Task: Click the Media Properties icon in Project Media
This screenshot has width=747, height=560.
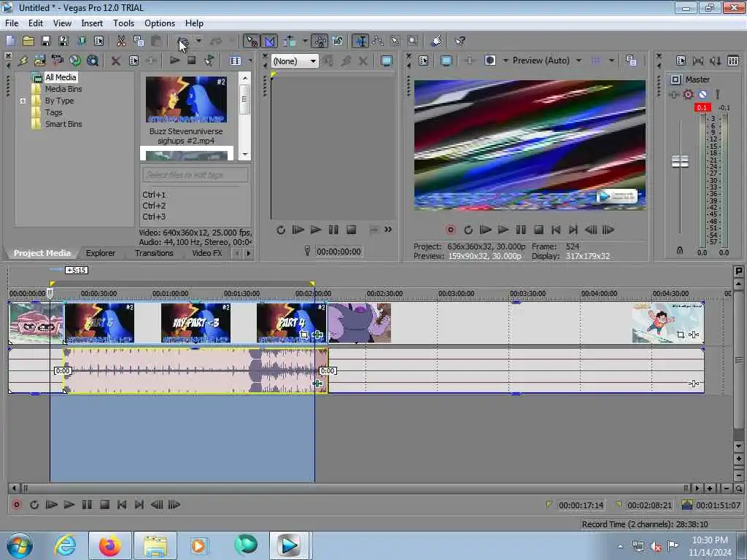Action: 134,61
